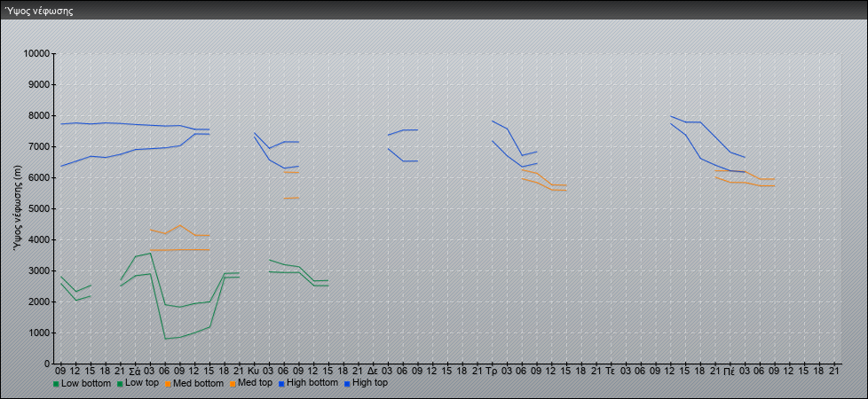This screenshot has width=868, height=399.
Task: Click the 0 y-axis label
Action: tap(47, 364)
